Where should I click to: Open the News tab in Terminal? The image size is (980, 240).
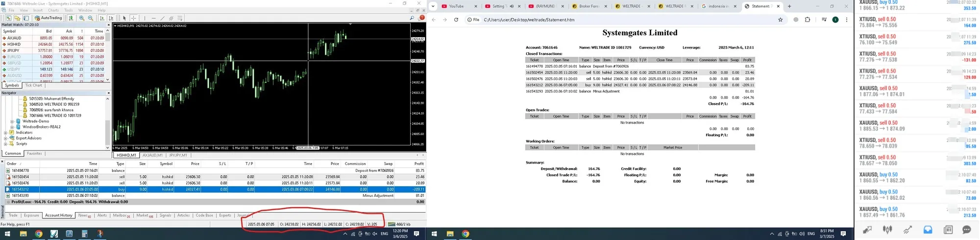click(84, 215)
